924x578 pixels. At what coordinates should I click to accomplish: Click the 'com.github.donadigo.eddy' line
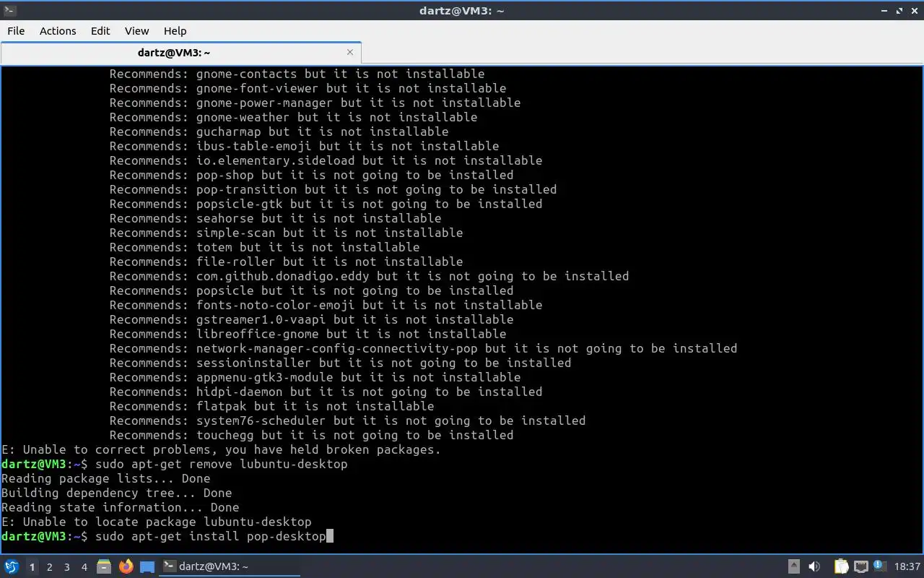pos(369,276)
